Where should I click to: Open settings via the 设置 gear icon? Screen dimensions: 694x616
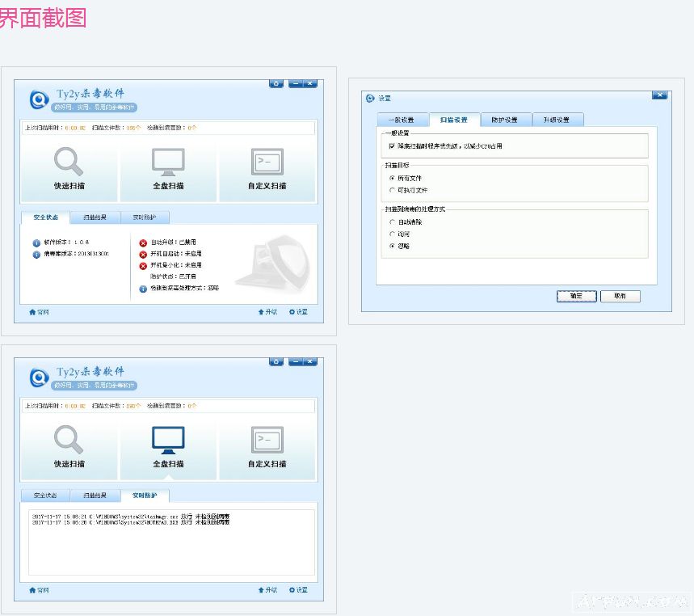coord(297,311)
